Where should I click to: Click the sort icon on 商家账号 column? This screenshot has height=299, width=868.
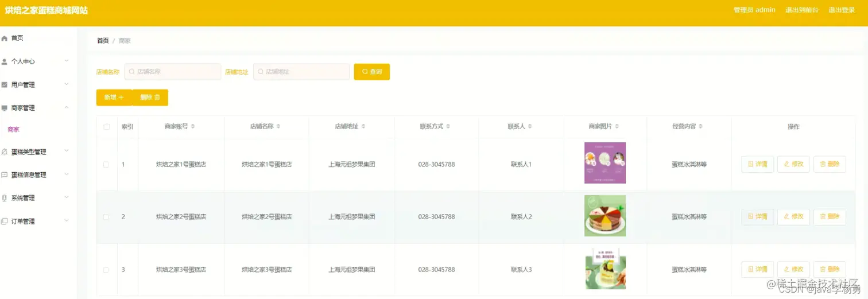click(193, 126)
